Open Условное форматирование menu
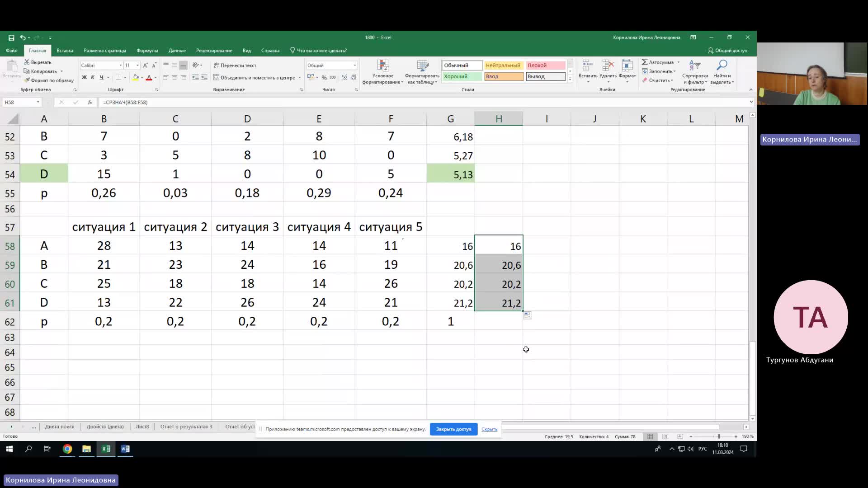Image resolution: width=868 pixels, height=488 pixels. 382,72
